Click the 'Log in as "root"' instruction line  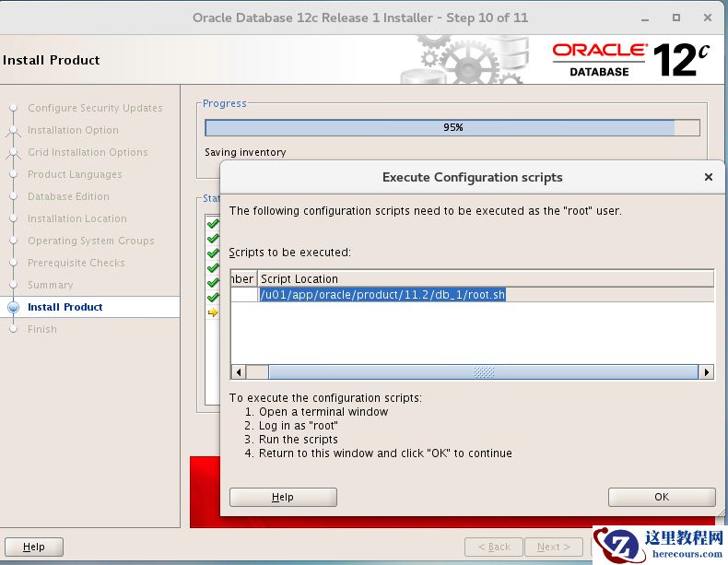pos(298,426)
